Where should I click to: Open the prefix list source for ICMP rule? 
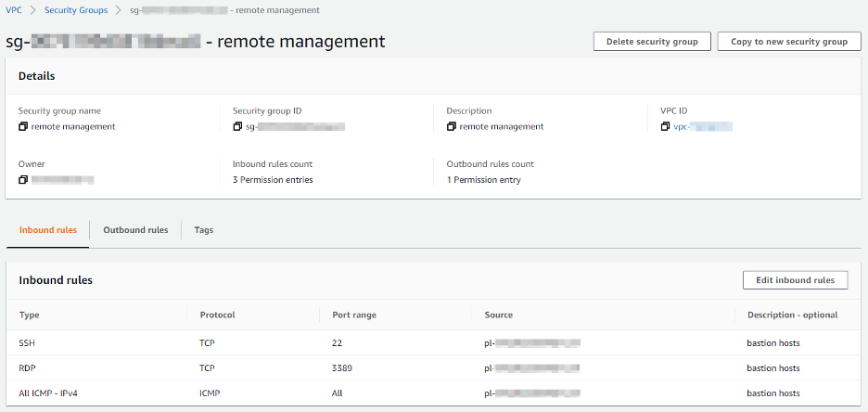tap(532, 393)
